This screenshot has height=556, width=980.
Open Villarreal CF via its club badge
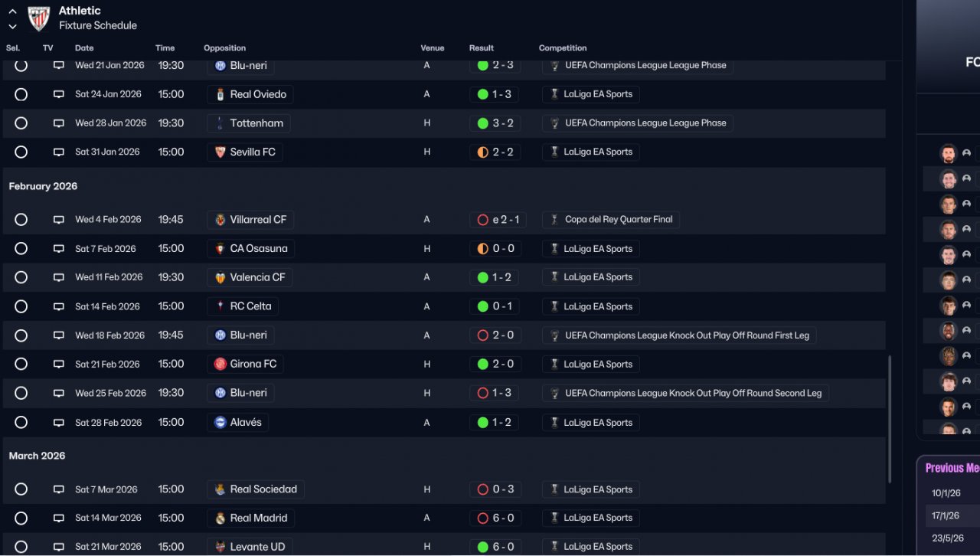click(220, 220)
